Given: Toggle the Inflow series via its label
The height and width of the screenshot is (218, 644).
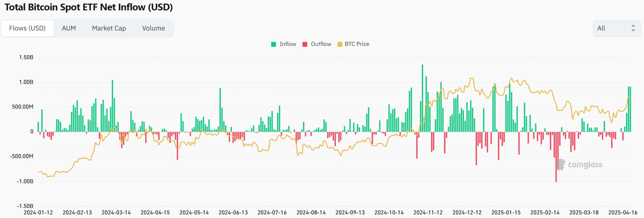Looking at the screenshot, I should point(288,44).
